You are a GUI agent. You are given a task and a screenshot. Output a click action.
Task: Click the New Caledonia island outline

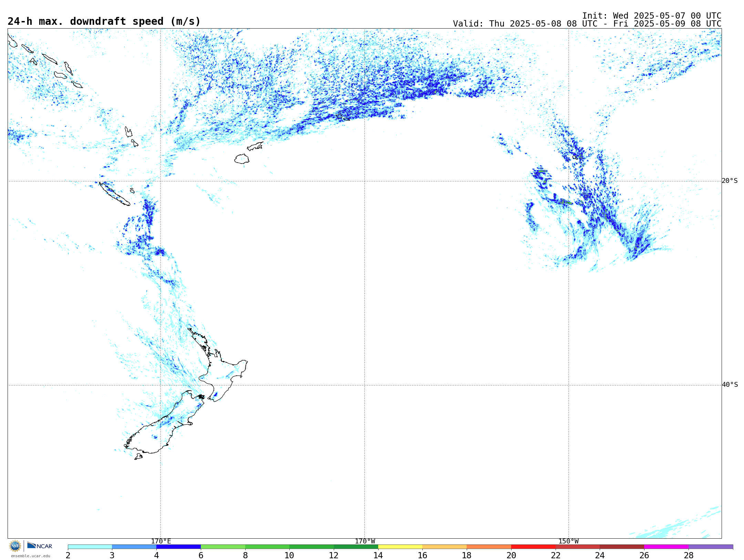tap(114, 194)
